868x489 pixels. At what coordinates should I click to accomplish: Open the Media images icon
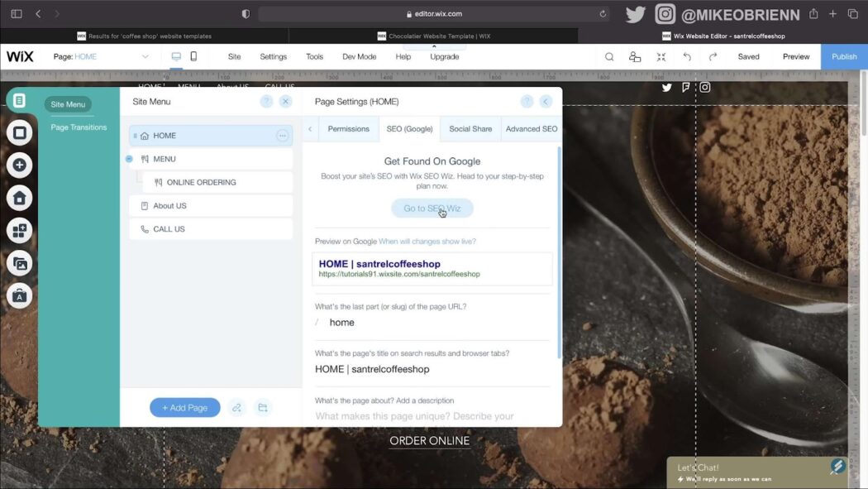[x=19, y=264]
